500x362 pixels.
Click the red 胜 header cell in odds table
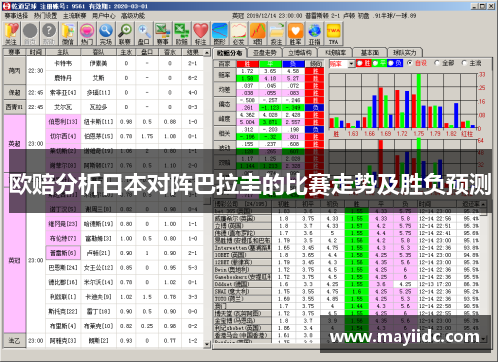(x=247, y=64)
